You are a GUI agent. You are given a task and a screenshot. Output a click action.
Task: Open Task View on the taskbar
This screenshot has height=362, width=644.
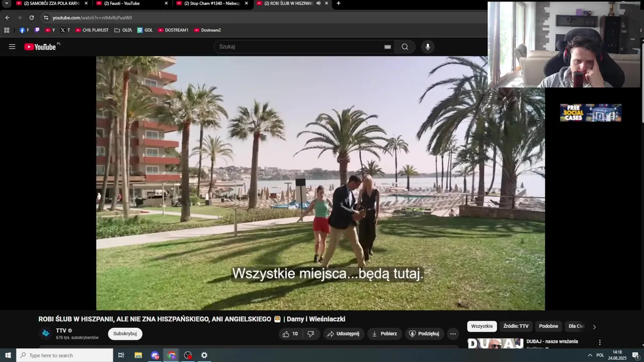click(x=121, y=355)
